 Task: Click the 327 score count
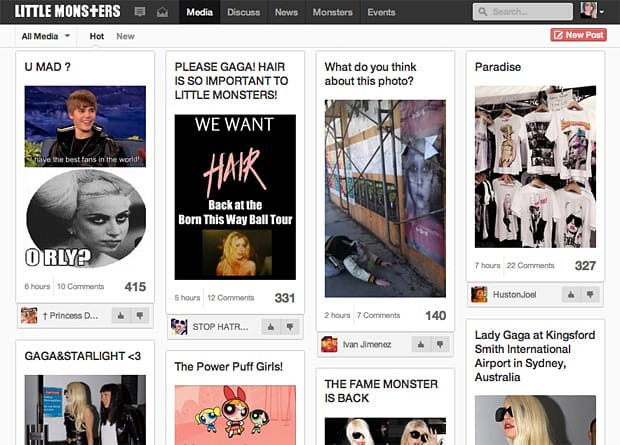pos(585,265)
